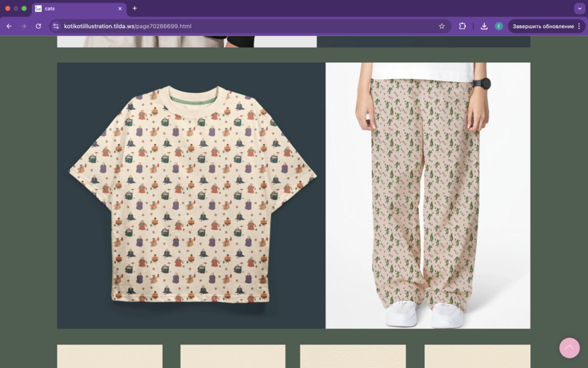Go back to the previous page
The image size is (588, 368).
coord(9,26)
